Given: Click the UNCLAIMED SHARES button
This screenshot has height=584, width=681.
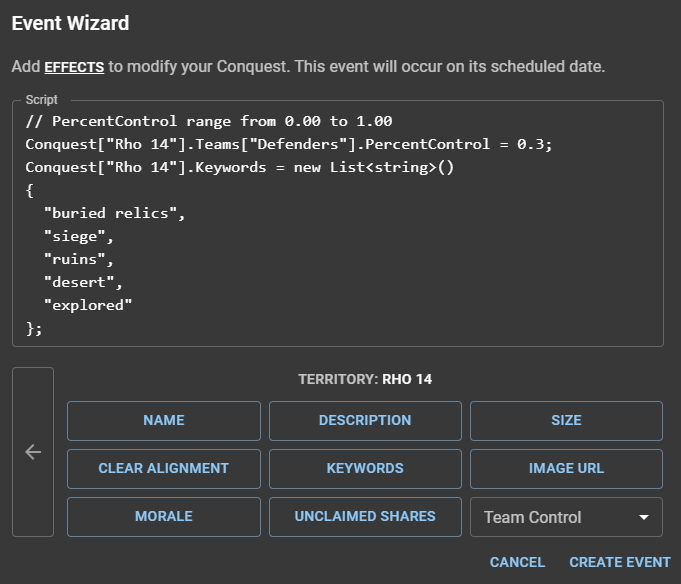Looking at the screenshot, I should [x=365, y=517].
